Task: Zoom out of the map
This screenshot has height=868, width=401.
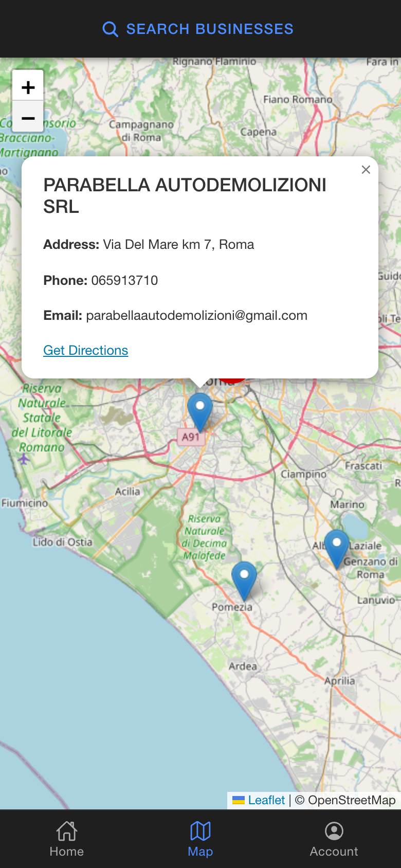Action: (x=28, y=117)
